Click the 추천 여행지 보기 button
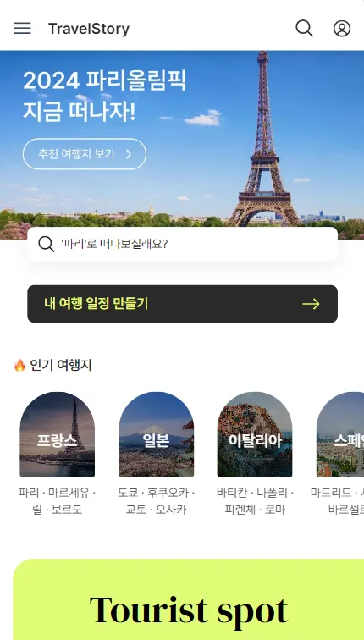 [85, 154]
